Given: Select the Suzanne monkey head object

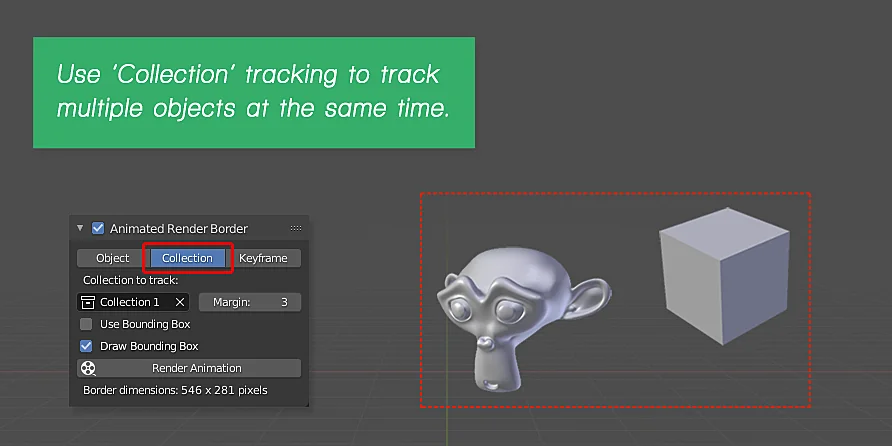Looking at the screenshot, I should coord(523,319).
